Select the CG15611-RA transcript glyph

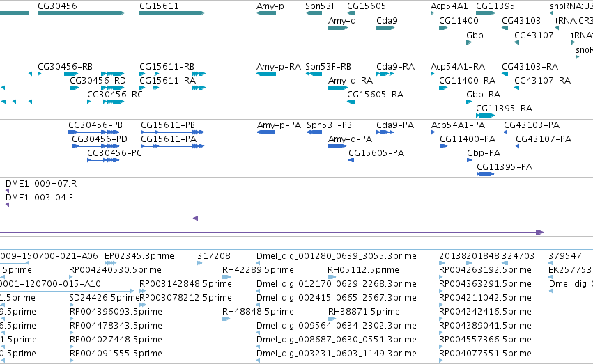(x=172, y=88)
